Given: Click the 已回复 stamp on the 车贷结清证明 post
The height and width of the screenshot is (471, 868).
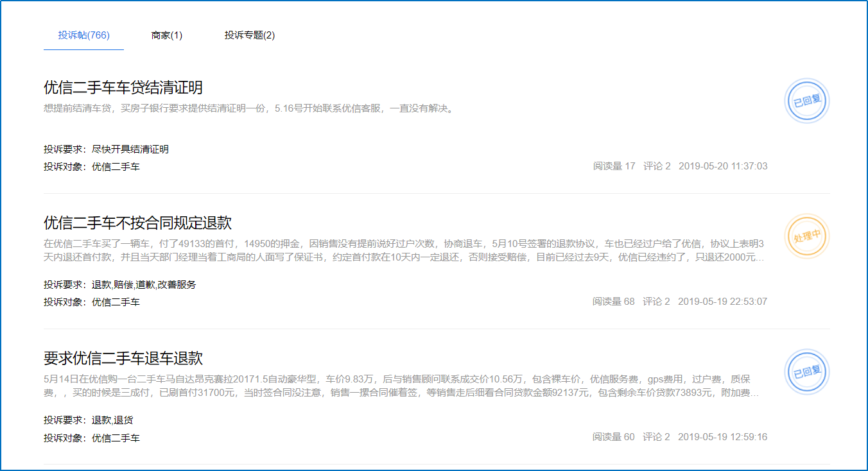Looking at the screenshot, I should [x=807, y=101].
